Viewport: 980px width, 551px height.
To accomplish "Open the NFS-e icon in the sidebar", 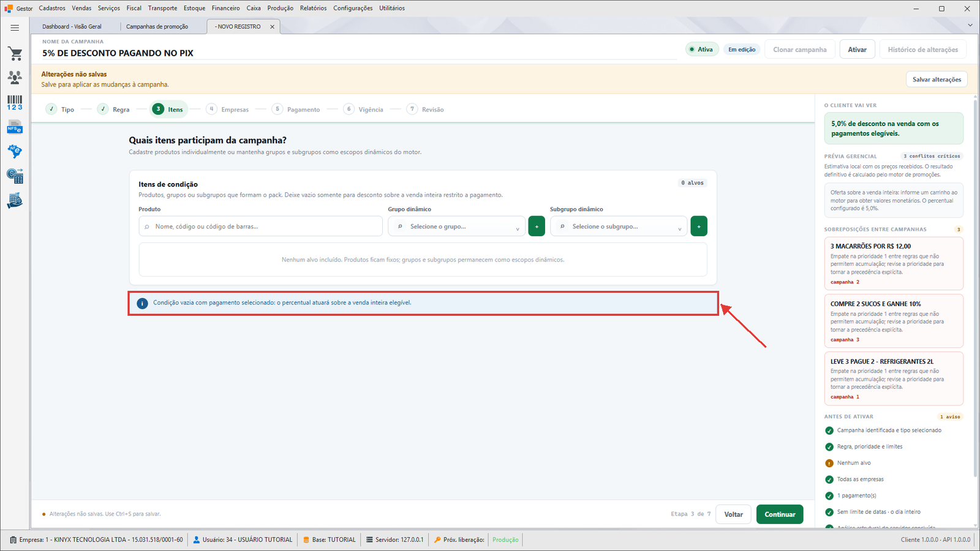I will tap(15, 127).
